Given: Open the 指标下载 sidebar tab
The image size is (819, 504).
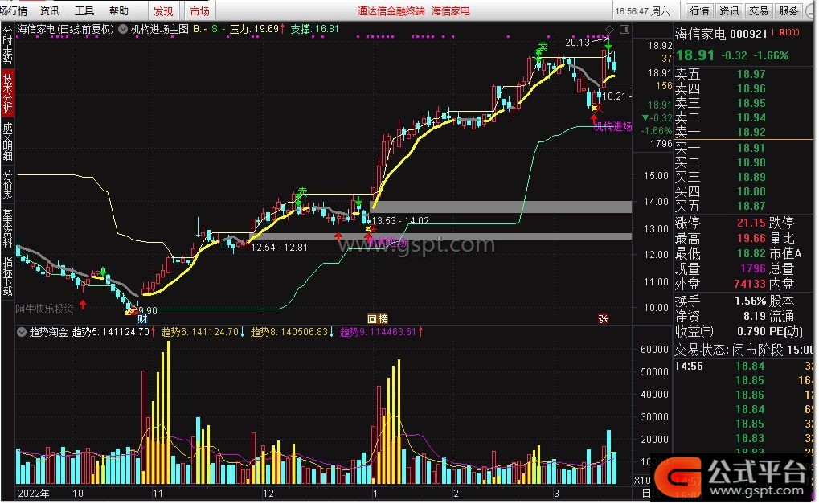Looking at the screenshot, I should (7, 277).
